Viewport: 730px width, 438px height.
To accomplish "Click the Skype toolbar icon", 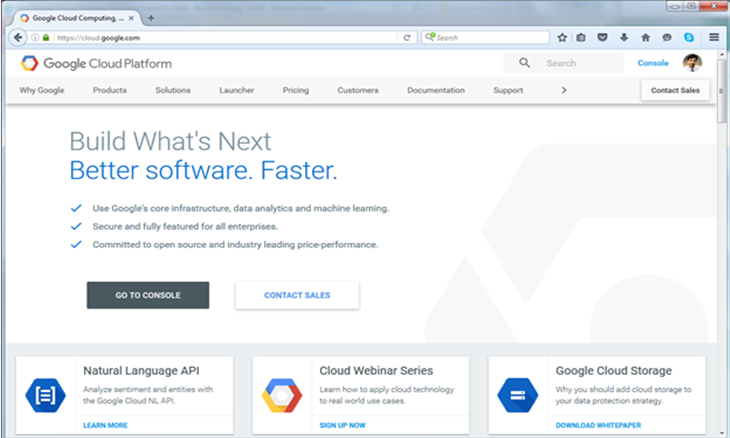I will tap(689, 38).
